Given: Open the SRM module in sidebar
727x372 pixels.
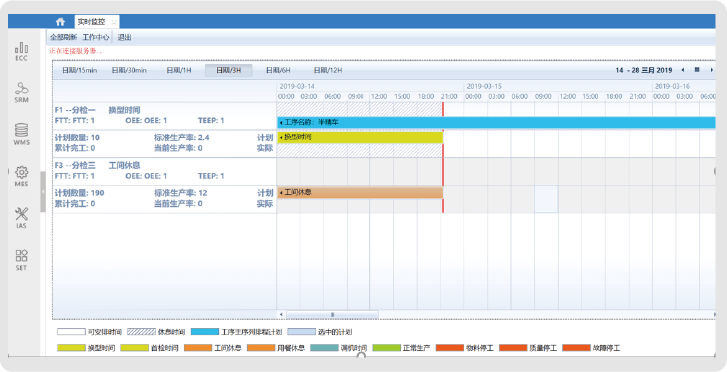Looking at the screenshot, I should click(21, 92).
